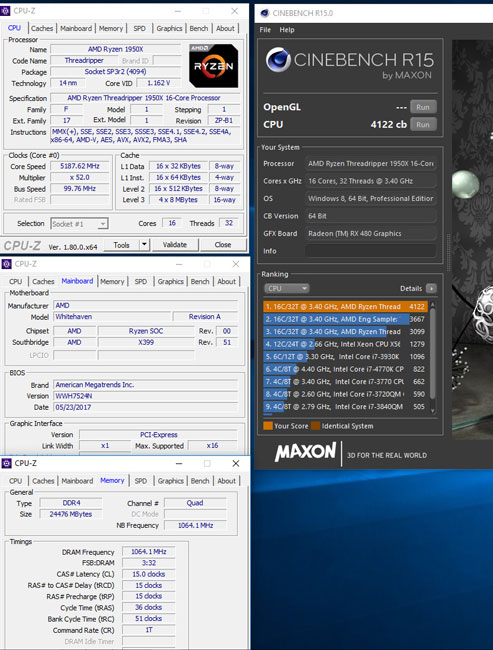Click memory size 24476 MBytes
493x650 pixels.
[70, 514]
